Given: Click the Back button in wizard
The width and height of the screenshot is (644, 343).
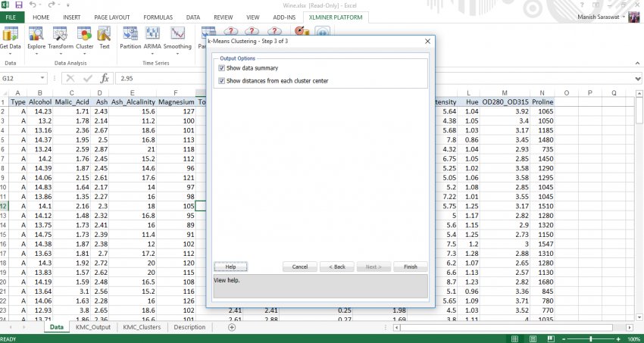Looking at the screenshot, I should pyautogui.click(x=336, y=267).
